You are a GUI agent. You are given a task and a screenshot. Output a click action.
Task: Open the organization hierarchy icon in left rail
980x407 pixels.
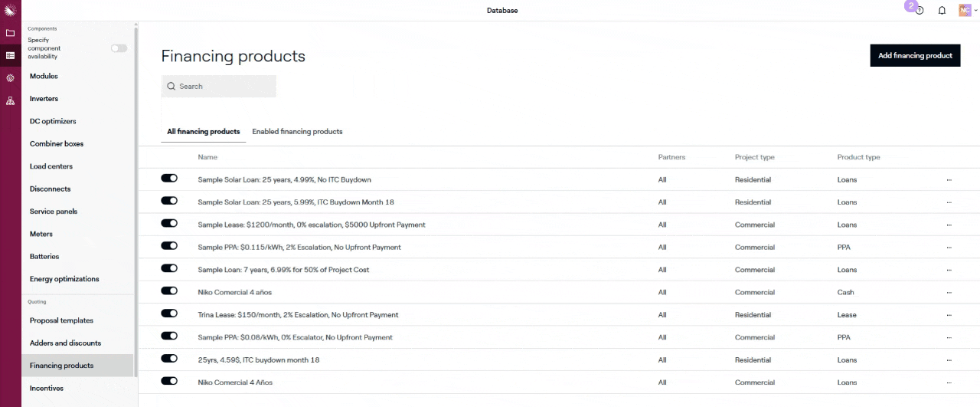click(x=10, y=100)
